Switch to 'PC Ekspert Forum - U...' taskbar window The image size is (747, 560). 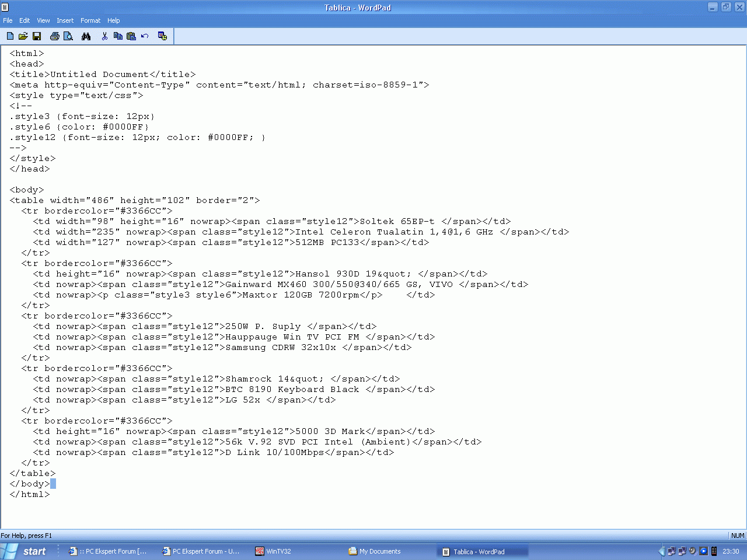point(201,551)
